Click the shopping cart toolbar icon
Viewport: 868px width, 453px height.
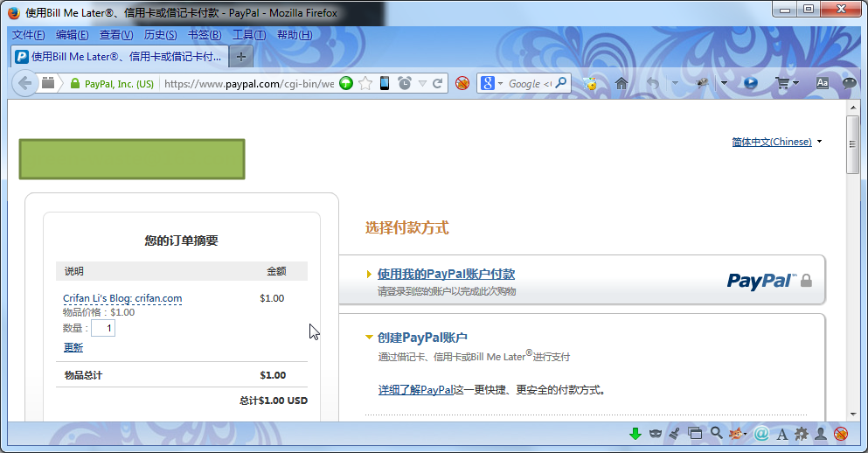click(782, 84)
